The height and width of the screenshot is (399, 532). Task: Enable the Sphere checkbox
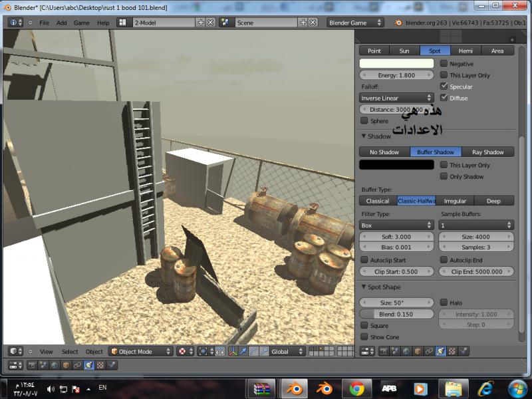[x=364, y=120]
